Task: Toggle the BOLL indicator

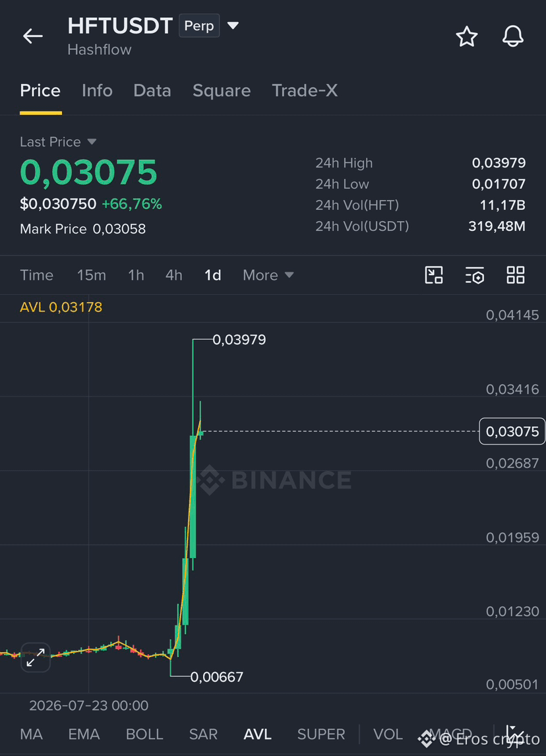Action: point(144,734)
